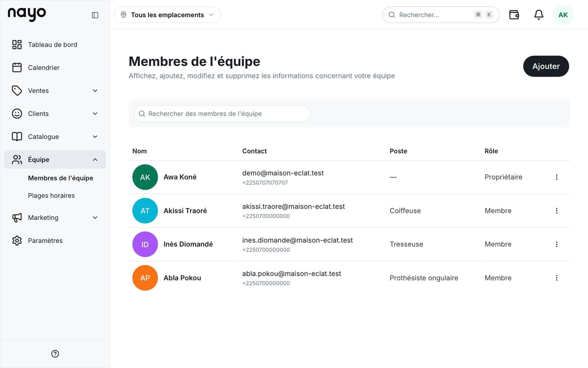This screenshot has height=368, width=588.
Task: Collapse the Équipe section chevron
Action: click(95, 159)
